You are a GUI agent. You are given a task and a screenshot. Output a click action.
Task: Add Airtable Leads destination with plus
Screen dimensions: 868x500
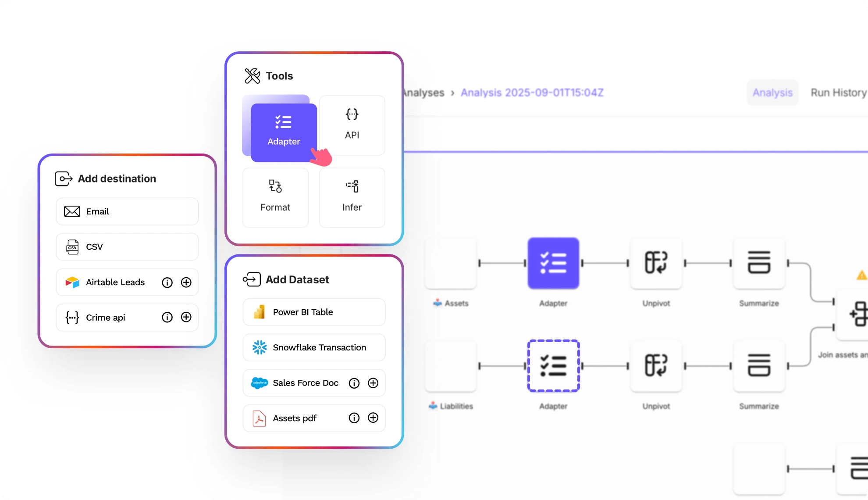186,282
